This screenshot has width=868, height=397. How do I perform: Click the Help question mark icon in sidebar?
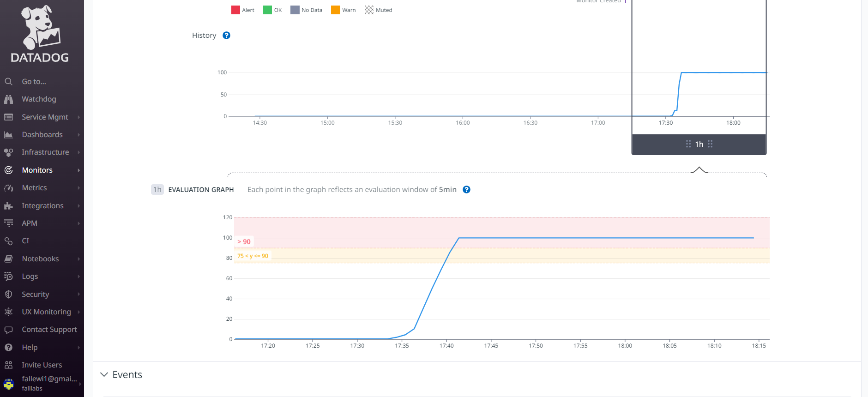(8, 348)
